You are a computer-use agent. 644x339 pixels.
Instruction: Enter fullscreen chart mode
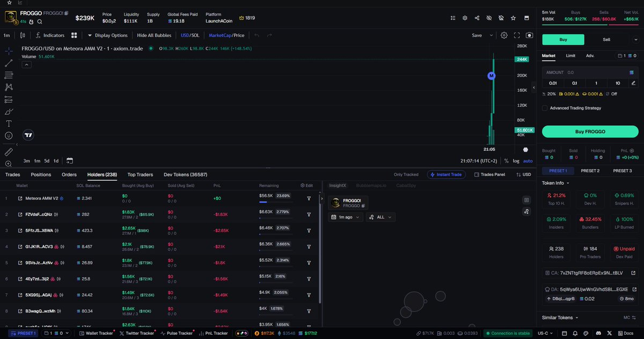point(517,35)
